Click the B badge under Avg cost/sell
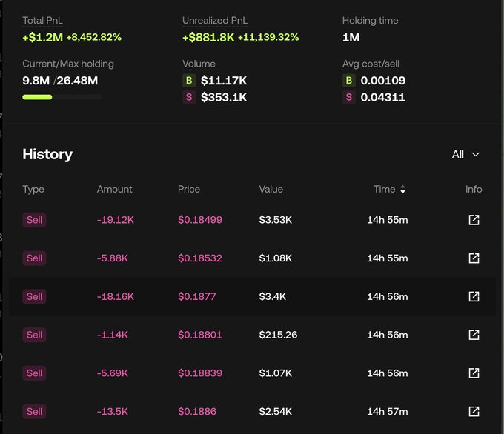 349,80
